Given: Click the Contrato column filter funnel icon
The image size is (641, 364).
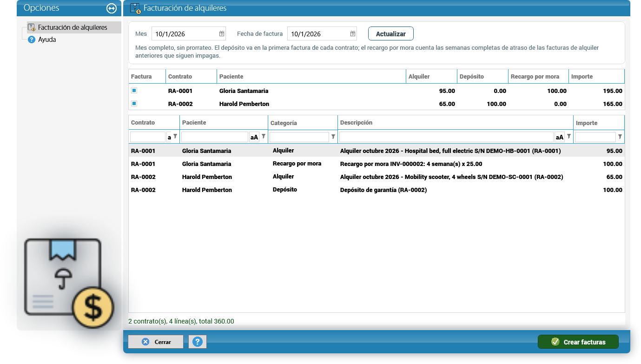Looking at the screenshot, I should 175,137.
